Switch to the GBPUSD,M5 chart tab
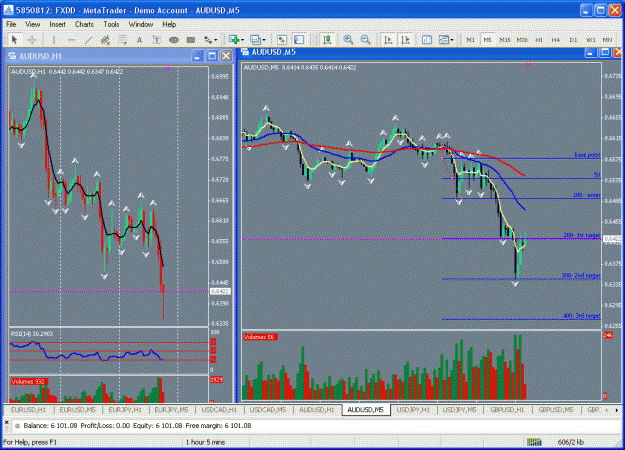This screenshot has width=625, height=450. point(556,410)
